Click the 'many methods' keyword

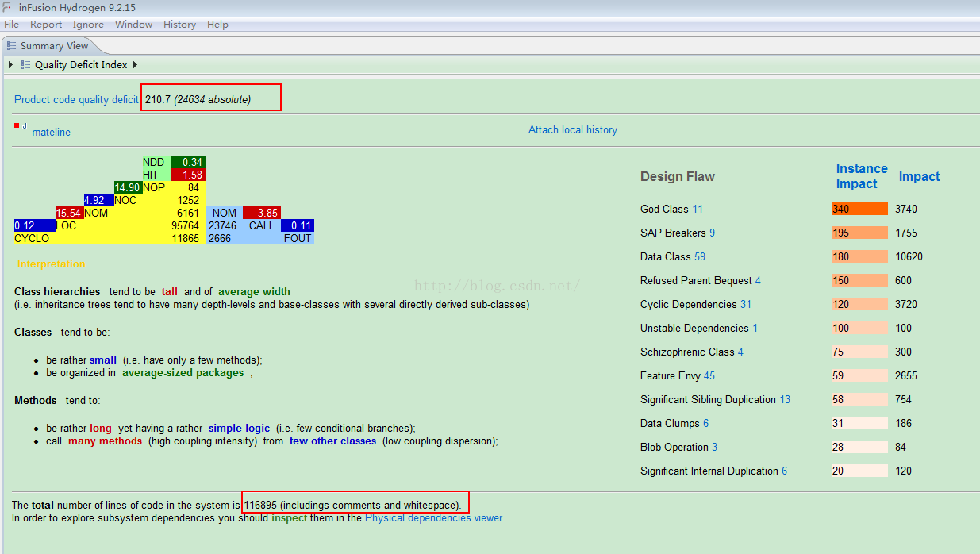105,441
